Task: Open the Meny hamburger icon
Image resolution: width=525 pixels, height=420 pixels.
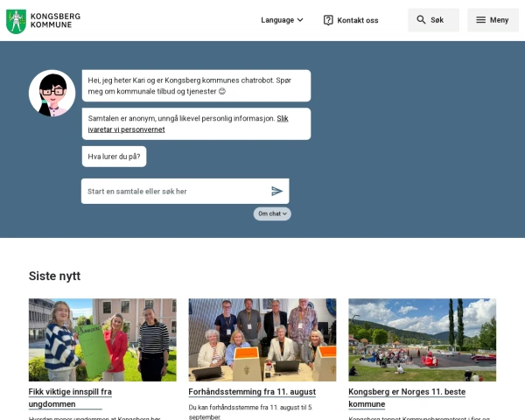Action: pyautogui.click(x=480, y=20)
